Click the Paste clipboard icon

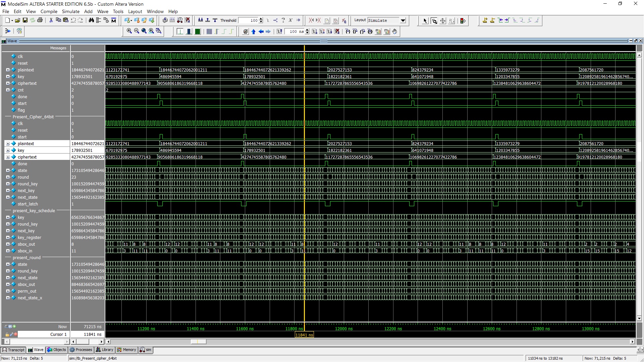pos(66,20)
